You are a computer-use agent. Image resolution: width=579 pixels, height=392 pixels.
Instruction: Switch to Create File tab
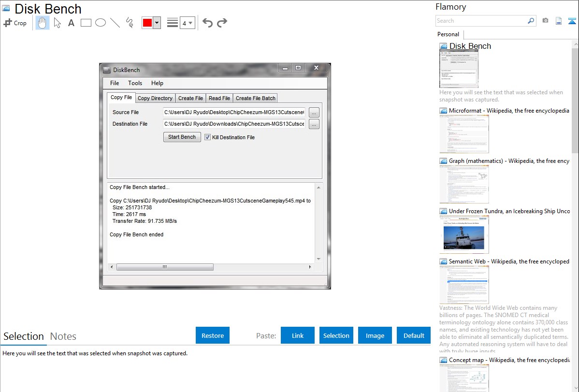pos(190,98)
